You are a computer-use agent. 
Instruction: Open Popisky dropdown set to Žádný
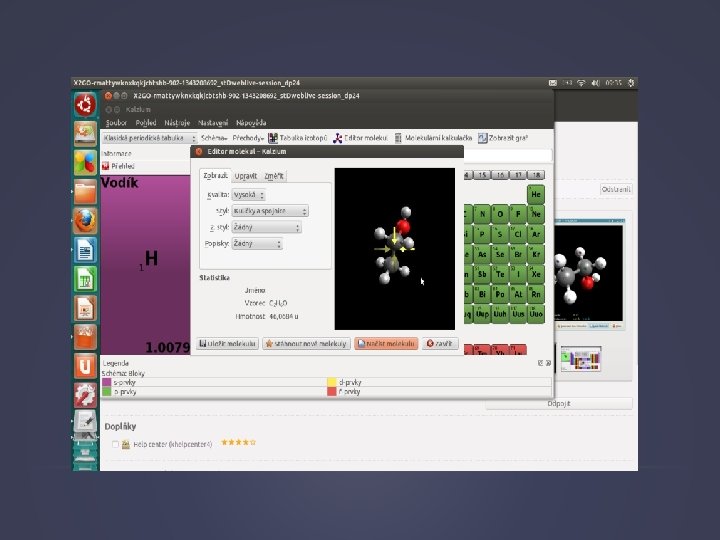[257, 243]
